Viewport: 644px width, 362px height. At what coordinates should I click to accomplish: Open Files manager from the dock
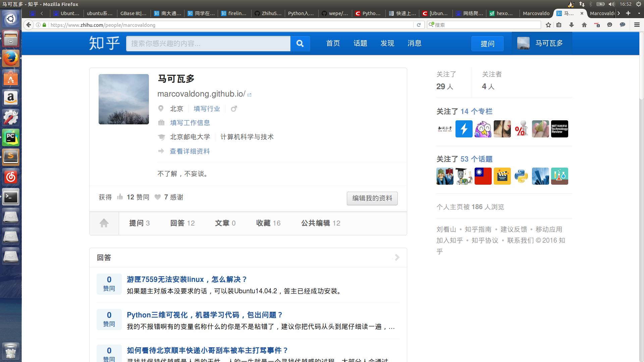pos(11,39)
